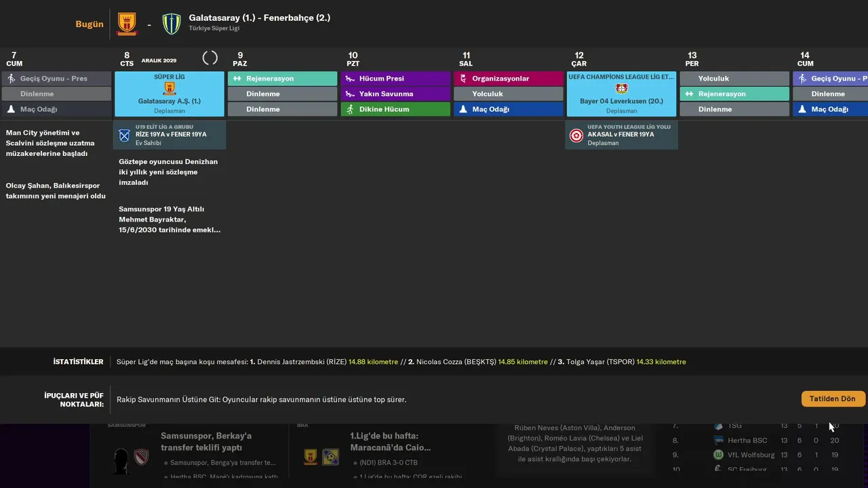Open Göztepe oyuncusu Denizhan contract news
The image size is (868, 488).
[x=168, y=172]
